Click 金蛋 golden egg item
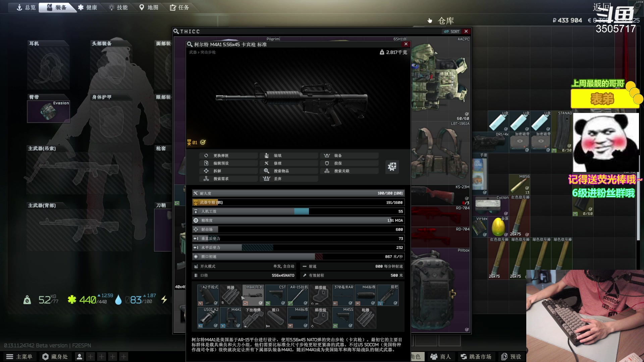The width and height of the screenshot is (644, 362). [498, 227]
